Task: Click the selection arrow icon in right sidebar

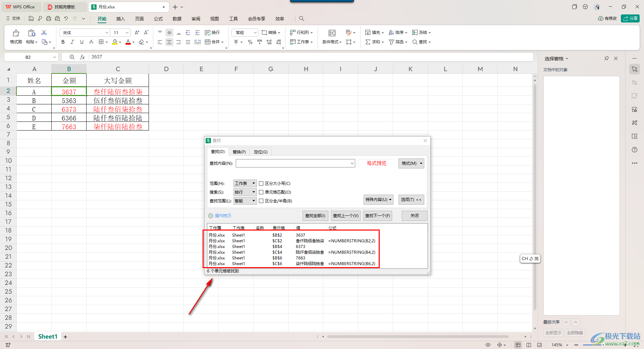Action: coord(635,69)
